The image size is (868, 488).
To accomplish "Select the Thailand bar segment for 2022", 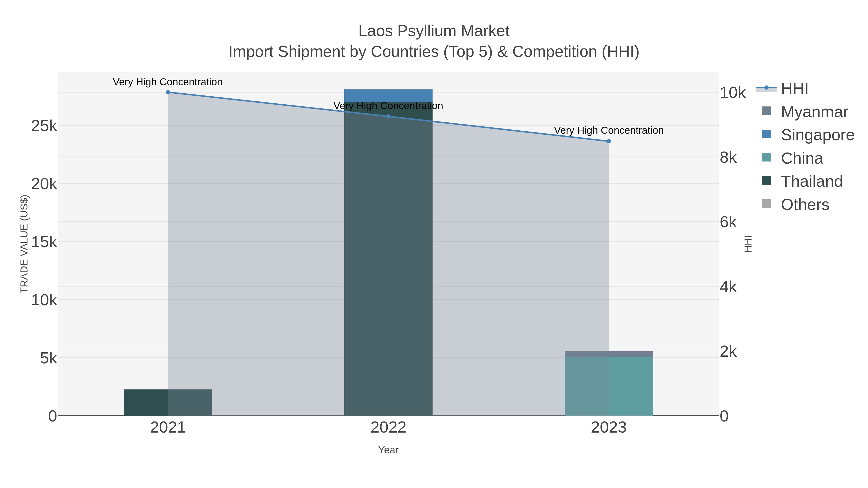I will point(388,259).
